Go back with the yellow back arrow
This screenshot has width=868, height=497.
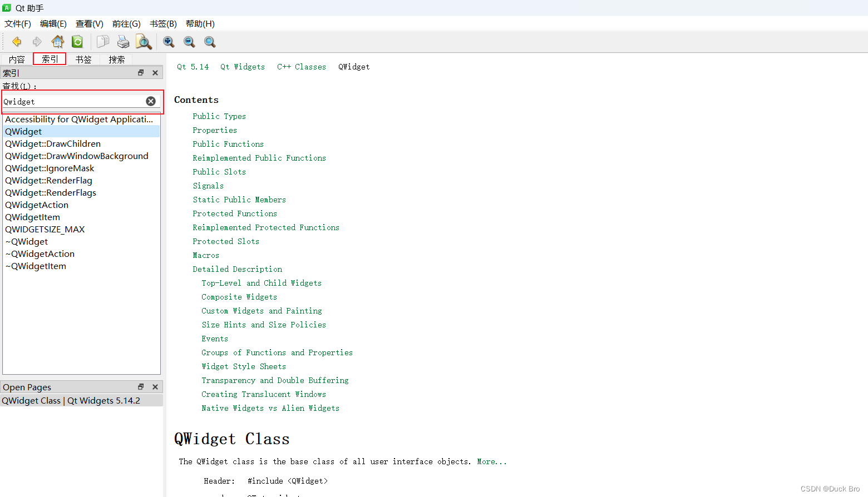click(17, 42)
